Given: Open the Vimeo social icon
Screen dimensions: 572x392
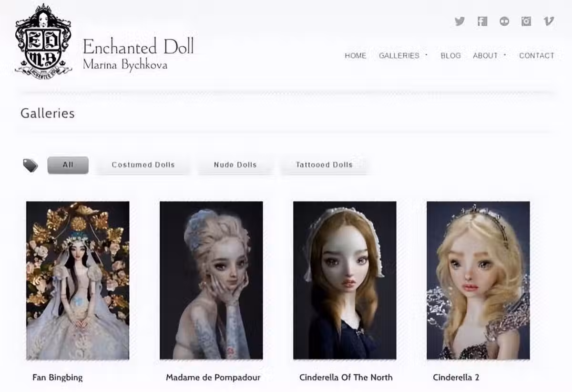Looking at the screenshot, I should pos(549,21).
